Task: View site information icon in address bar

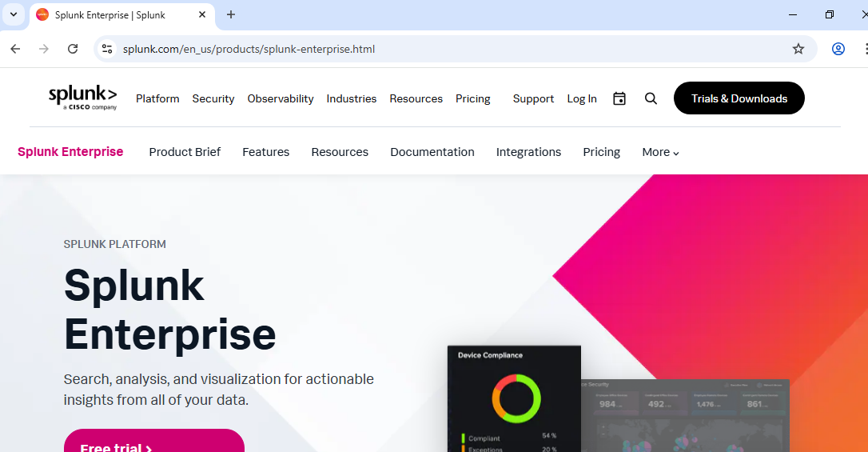Action: [x=107, y=49]
